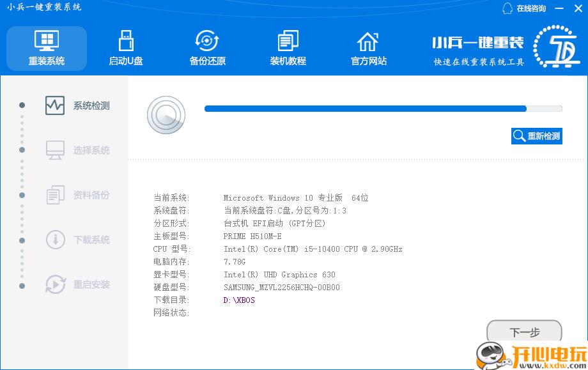The width and height of the screenshot is (588, 370).
Task: Open the D:\XBOS download directory link
Action: pyautogui.click(x=240, y=300)
